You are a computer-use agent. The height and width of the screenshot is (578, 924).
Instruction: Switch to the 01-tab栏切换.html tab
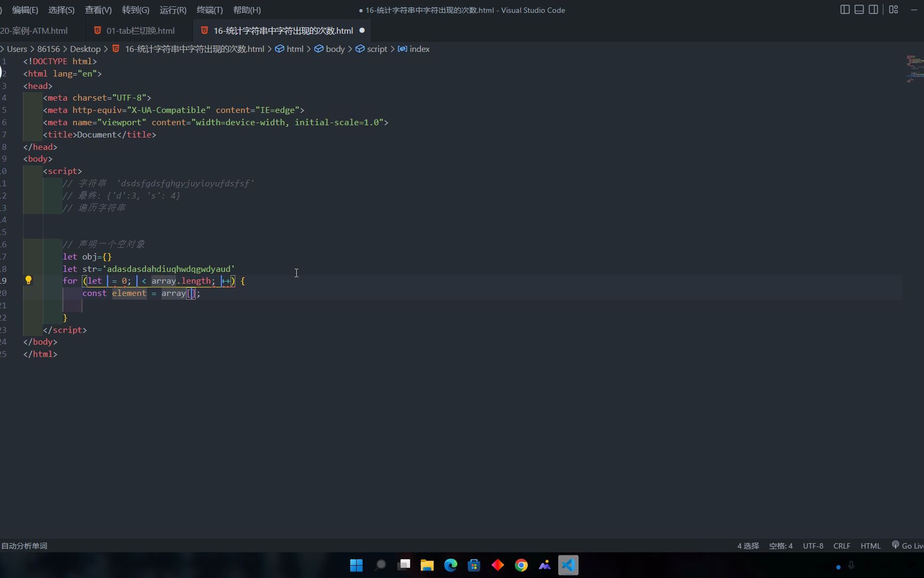[x=138, y=31]
